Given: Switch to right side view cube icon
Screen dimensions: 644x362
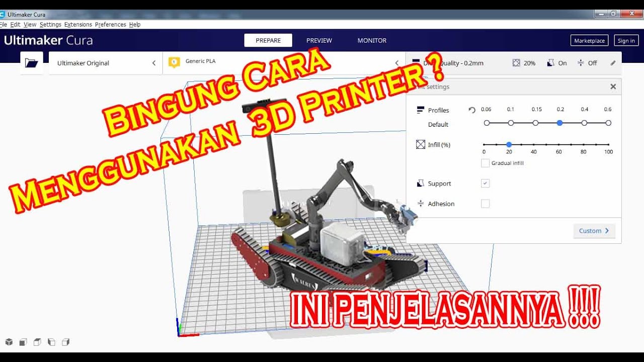Looking at the screenshot, I should pyautogui.click(x=65, y=342).
